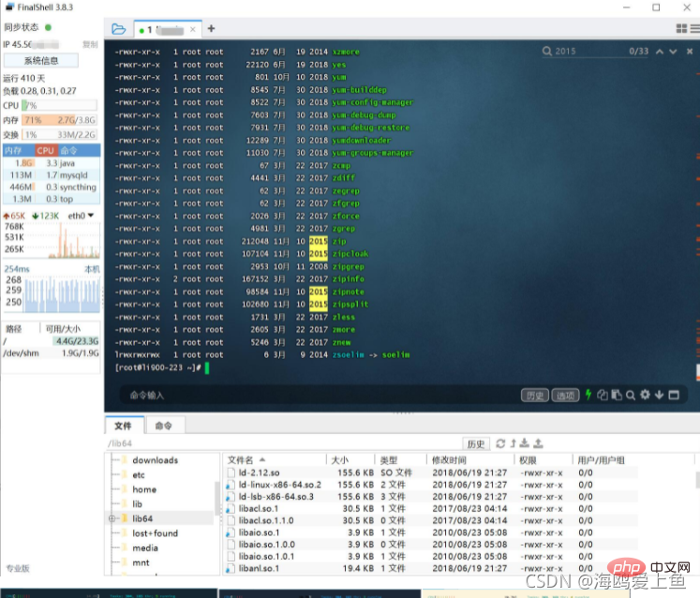Image resolution: width=700 pixels, height=598 pixels.
Task: Select the media folder in tree
Action: pos(145,548)
